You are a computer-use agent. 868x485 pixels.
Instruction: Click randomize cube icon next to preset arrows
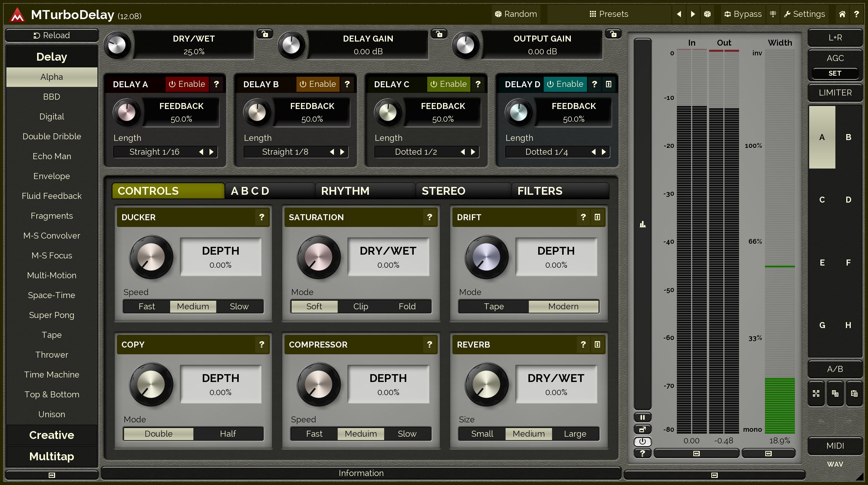[707, 14]
